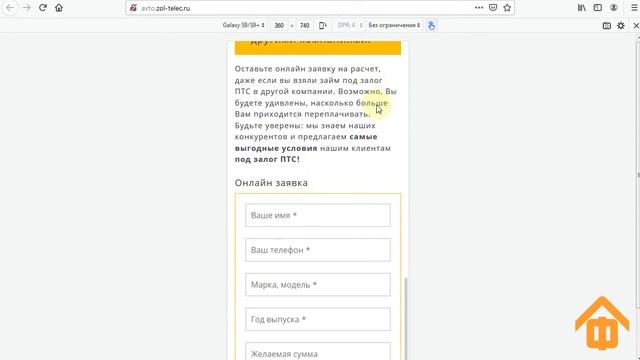
Task: Toggle touch simulation
Action: point(431,25)
